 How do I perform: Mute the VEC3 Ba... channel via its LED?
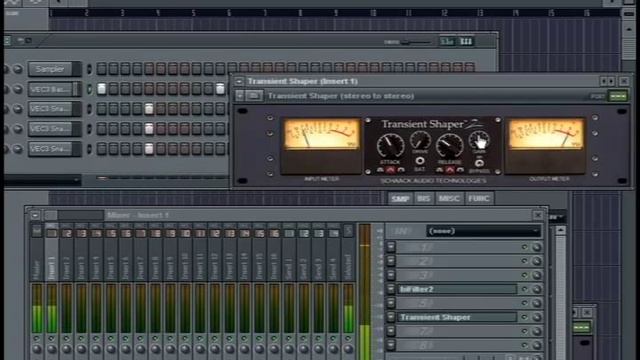[x=89, y=89]
